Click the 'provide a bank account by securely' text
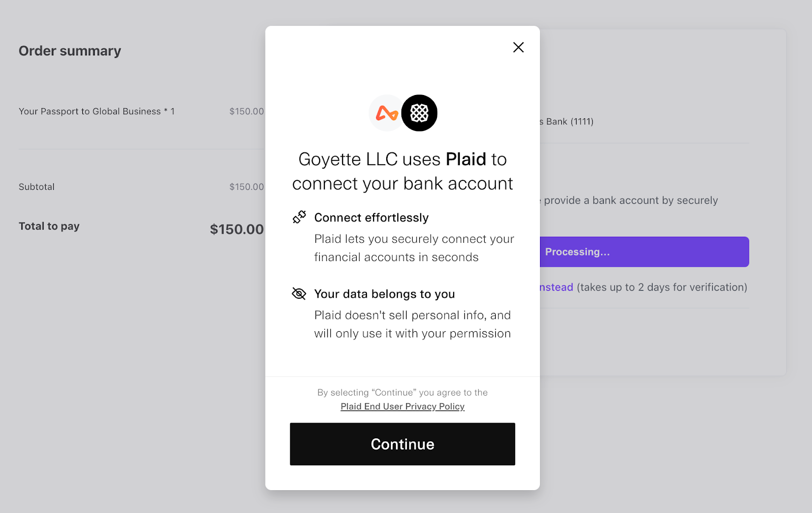 (x=629, y=200)
